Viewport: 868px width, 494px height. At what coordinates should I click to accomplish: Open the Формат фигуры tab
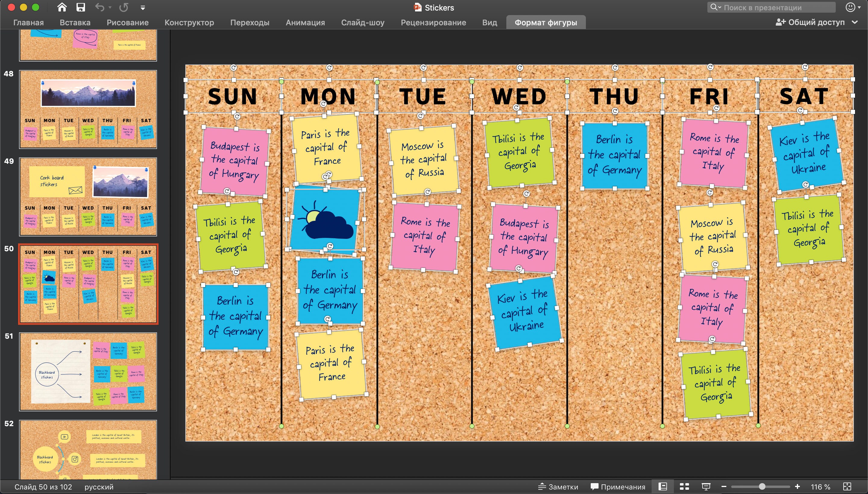pos(546,22)
